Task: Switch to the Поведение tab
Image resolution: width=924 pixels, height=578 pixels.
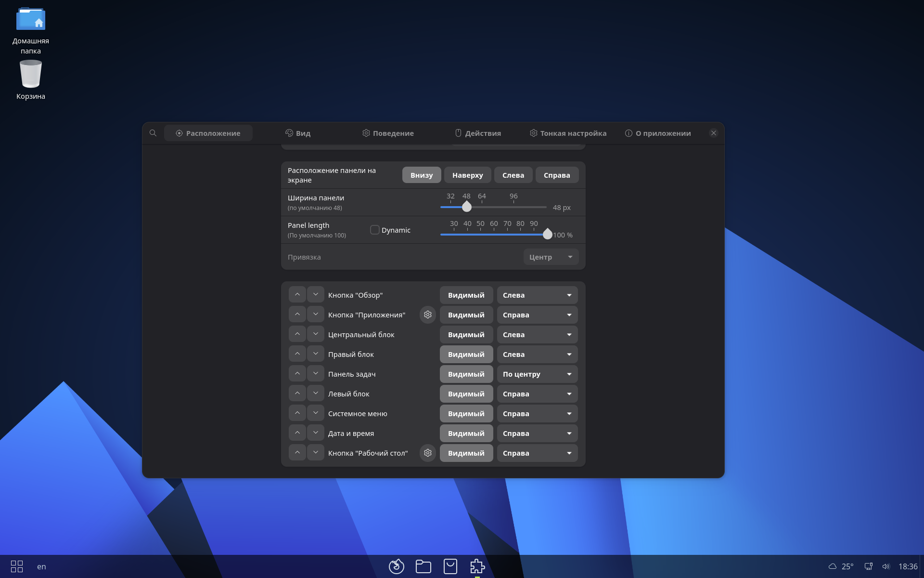Action: coord(388,133)
